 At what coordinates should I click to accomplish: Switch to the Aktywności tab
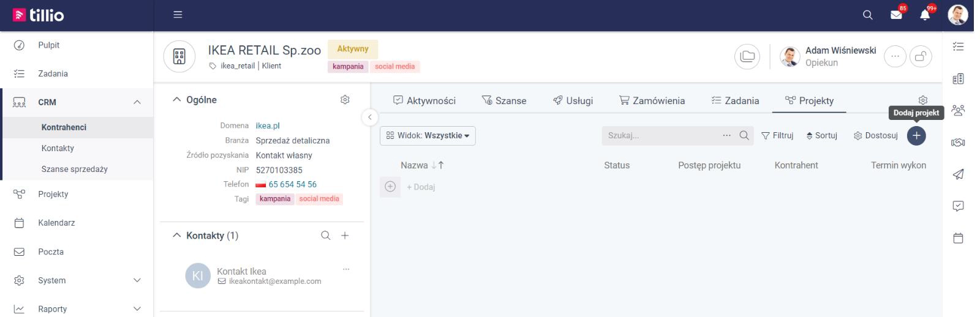pyautogui.click(x=424, y=101)
